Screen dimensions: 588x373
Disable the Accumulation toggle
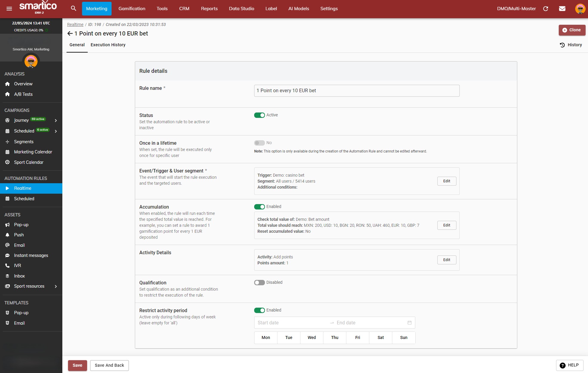(259, 207)
